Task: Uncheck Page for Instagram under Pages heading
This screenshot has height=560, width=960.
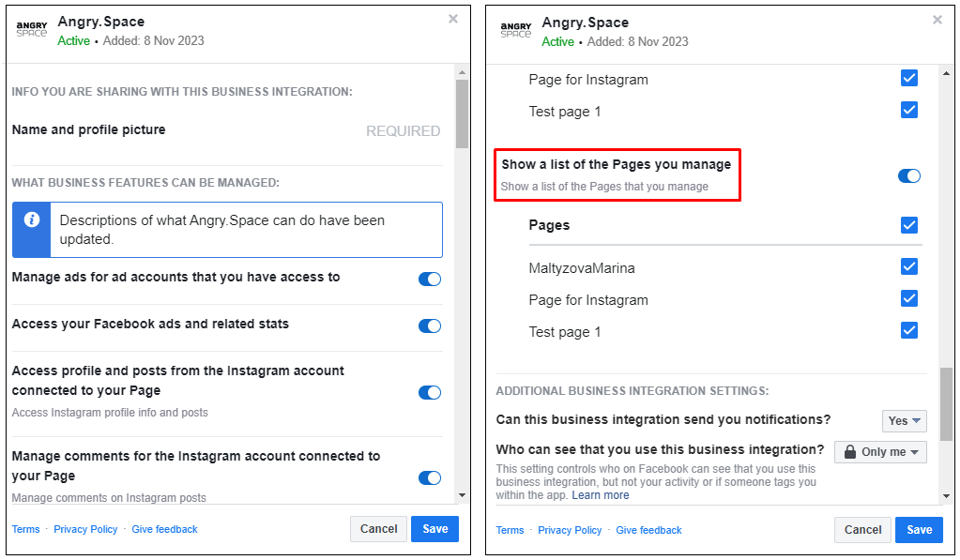Action: click(x=909, y=298)
